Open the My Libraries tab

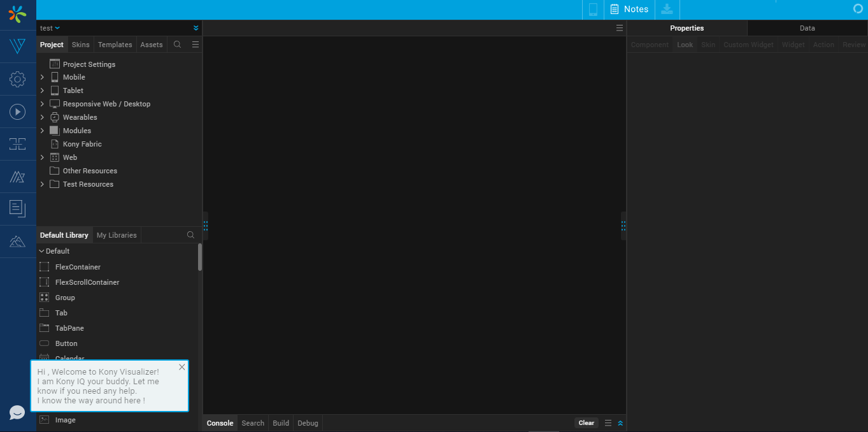click(117, 235)
